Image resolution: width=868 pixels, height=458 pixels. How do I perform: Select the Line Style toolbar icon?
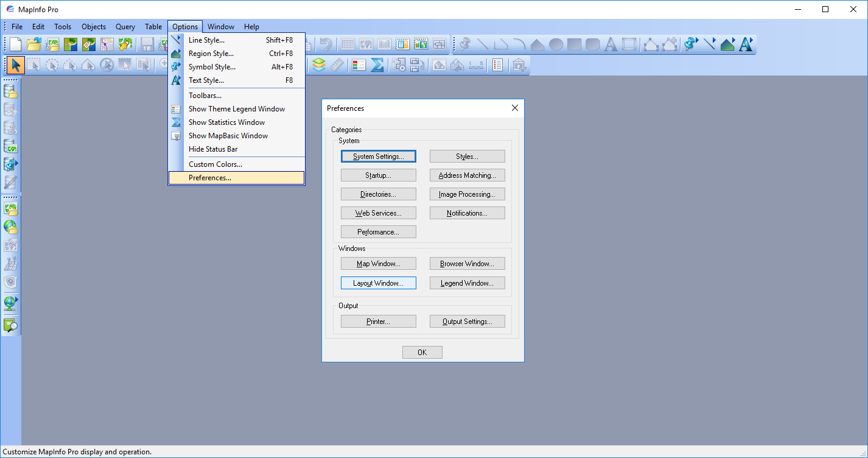(x=709, y=44)
